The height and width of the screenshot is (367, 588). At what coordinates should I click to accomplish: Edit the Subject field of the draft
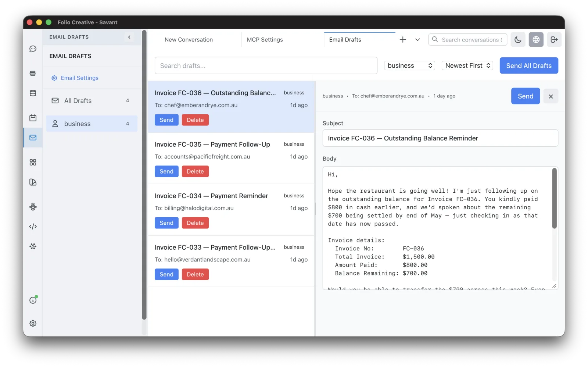[440, 138]
